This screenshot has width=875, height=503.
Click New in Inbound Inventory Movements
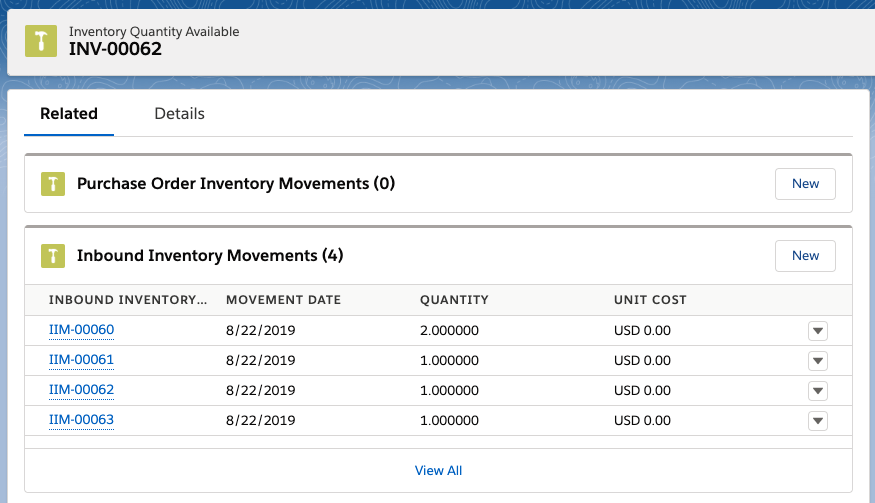pyautogui.click(x=805, y=256)
